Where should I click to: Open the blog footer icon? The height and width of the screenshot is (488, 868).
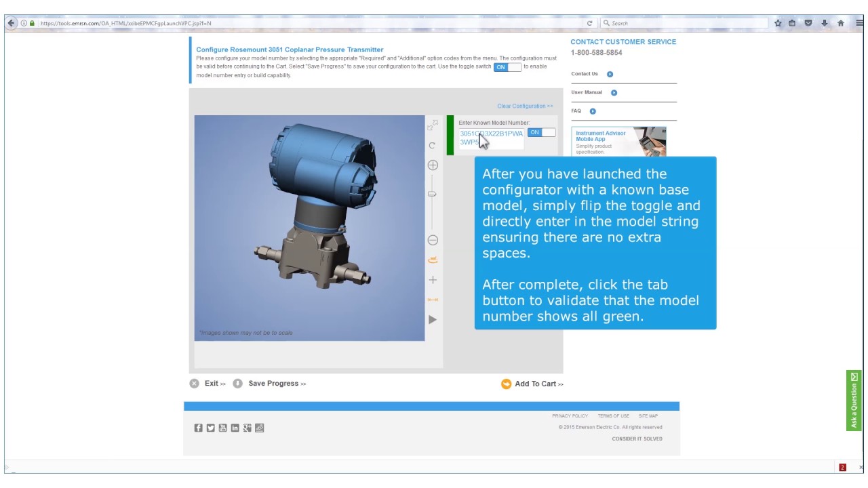[x=259, y=428]
